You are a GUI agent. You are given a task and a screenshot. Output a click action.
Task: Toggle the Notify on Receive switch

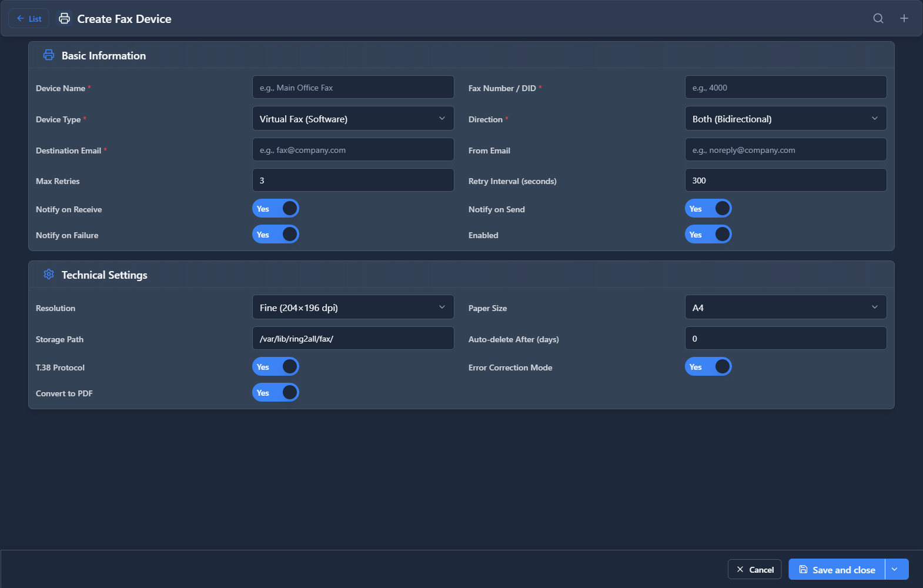[276, 209]
